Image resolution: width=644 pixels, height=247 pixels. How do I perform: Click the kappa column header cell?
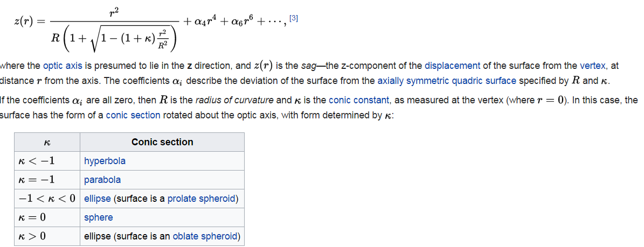tap(46, 142)
